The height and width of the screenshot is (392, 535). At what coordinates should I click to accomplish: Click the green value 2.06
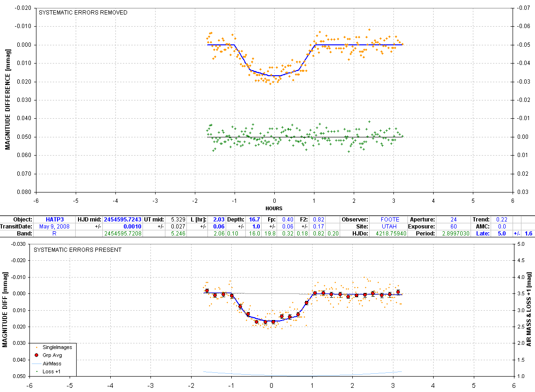click(x=219, y=233)
